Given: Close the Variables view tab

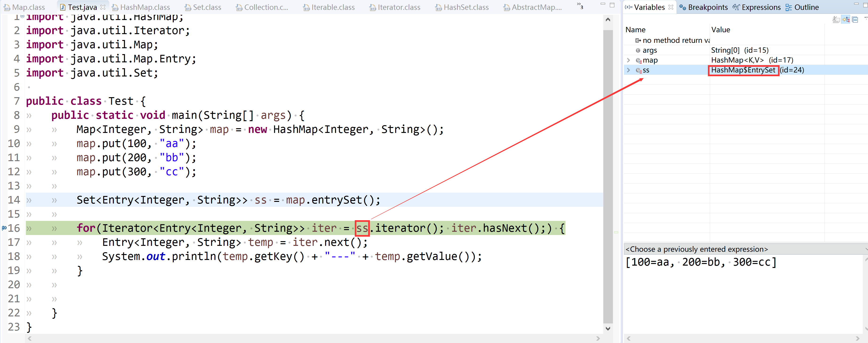Looking at the screenshot, I should click(x=671, y=7).
